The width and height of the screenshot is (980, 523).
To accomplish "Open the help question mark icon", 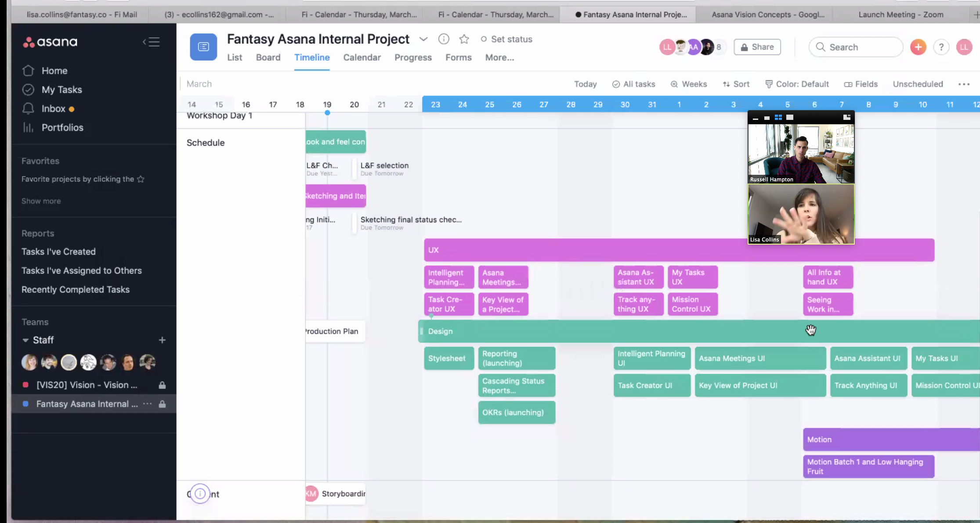I will point(941,47).
